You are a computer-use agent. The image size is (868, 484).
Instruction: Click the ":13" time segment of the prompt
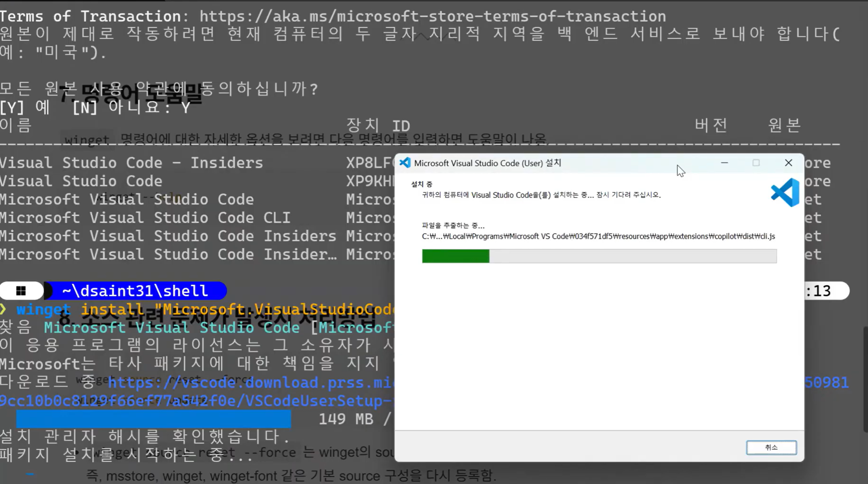818,291
